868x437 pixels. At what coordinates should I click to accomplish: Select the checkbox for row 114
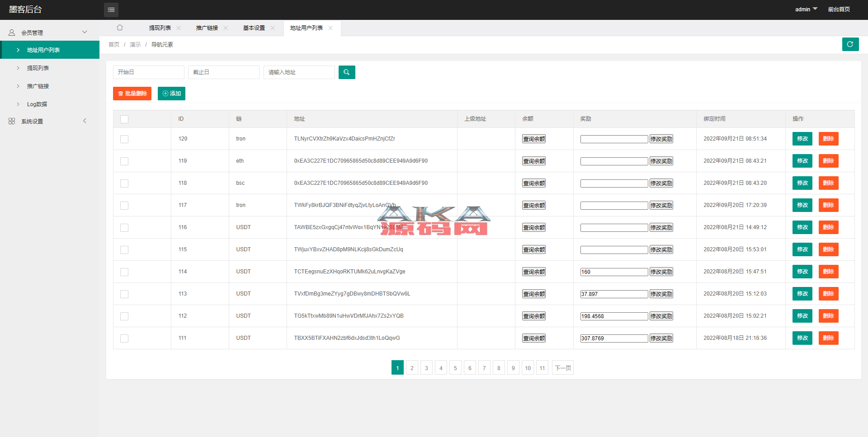coord(124,272)
